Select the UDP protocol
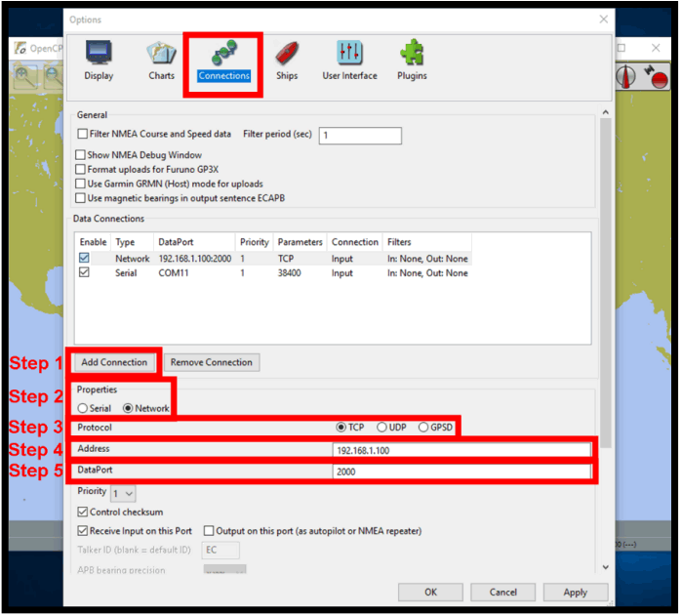The width and height of the screenshot is (682, 616). (391, 428)
